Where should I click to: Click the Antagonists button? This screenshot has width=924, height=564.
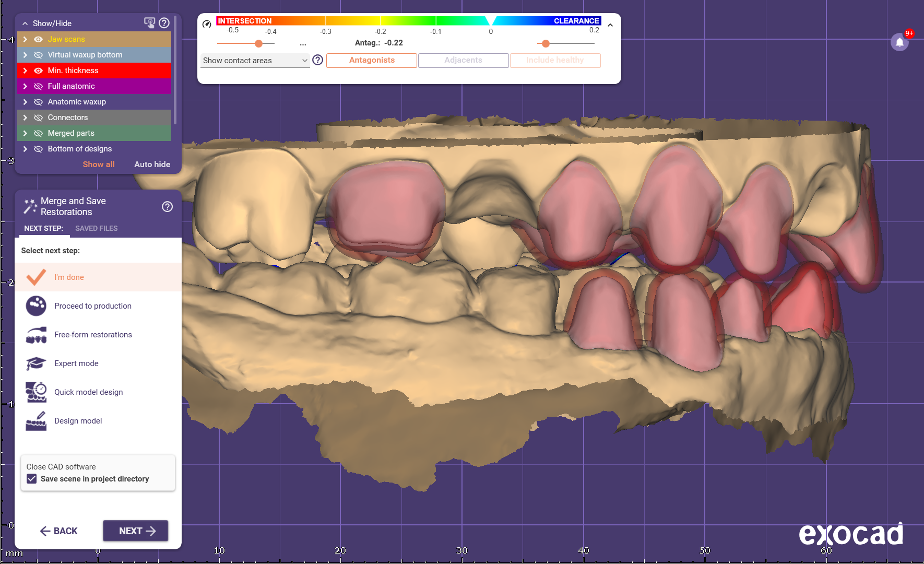pyautogui.click(x=372, y=61)
